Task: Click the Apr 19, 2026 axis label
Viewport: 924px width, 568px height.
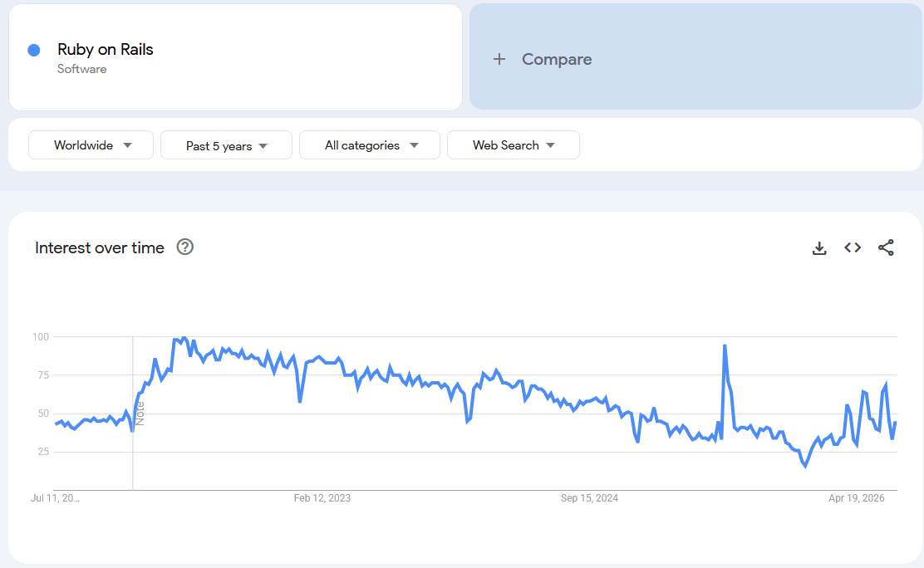Action: tap(856, 498)
